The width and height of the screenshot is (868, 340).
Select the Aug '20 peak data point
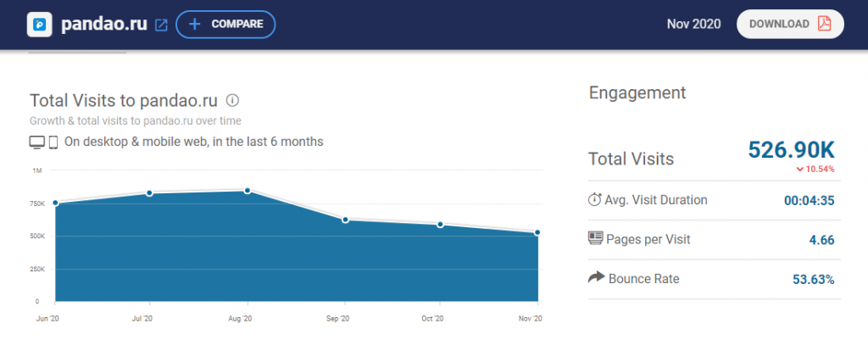(x=247, y=191)
